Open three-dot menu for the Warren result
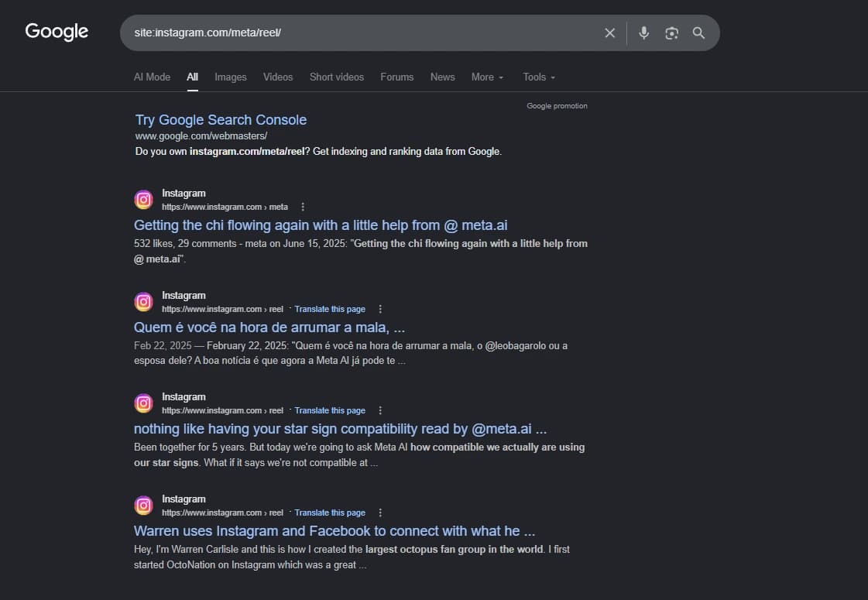This screenshot has width=868, height=600. pos(379,513)
